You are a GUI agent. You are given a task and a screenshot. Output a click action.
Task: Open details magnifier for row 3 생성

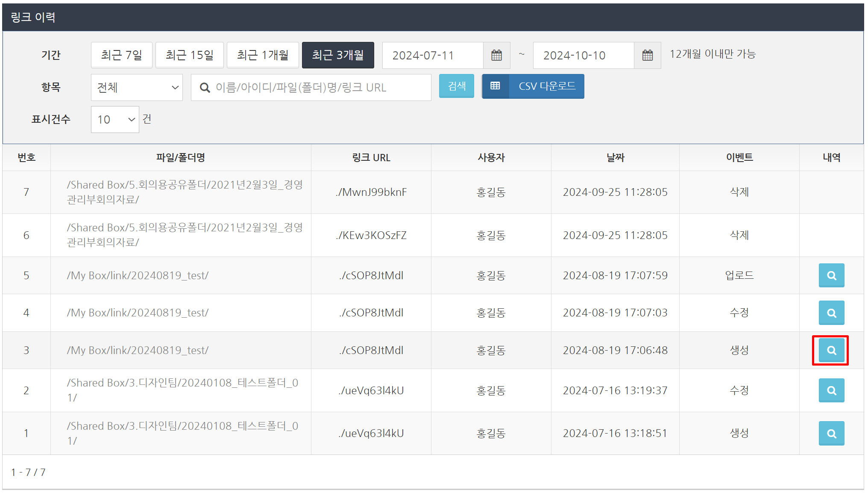[x=831, y=350]
